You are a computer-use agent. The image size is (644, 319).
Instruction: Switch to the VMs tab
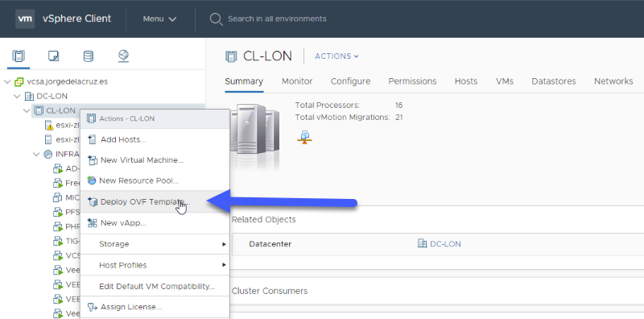(505, 81)
